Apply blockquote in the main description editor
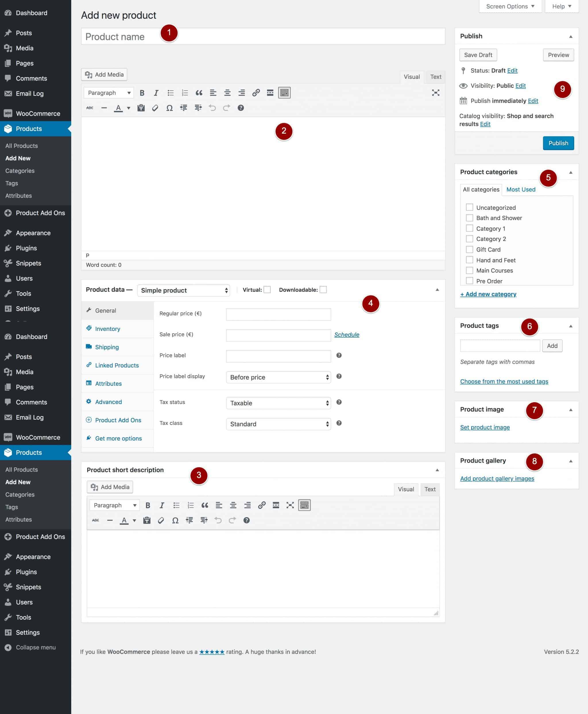The height and width of the screenshot is (714, 588). 199,93
